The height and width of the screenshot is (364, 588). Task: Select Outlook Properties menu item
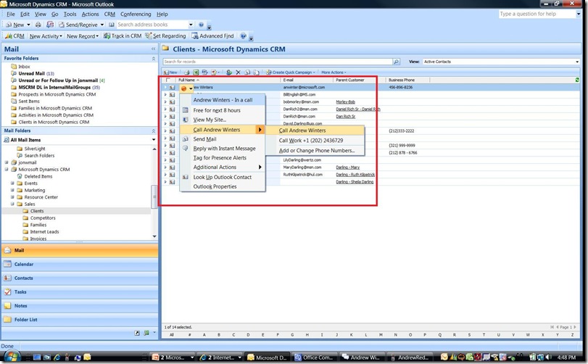(x=223, y=186)
